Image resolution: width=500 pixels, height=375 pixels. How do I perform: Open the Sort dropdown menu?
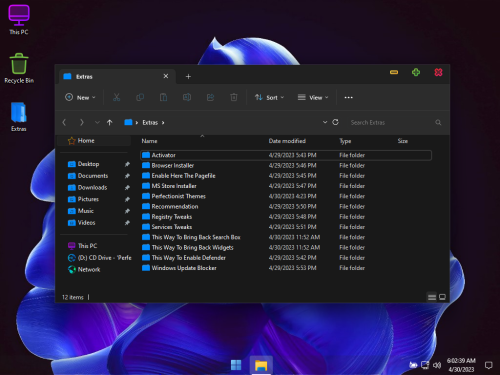pos(269,97)
